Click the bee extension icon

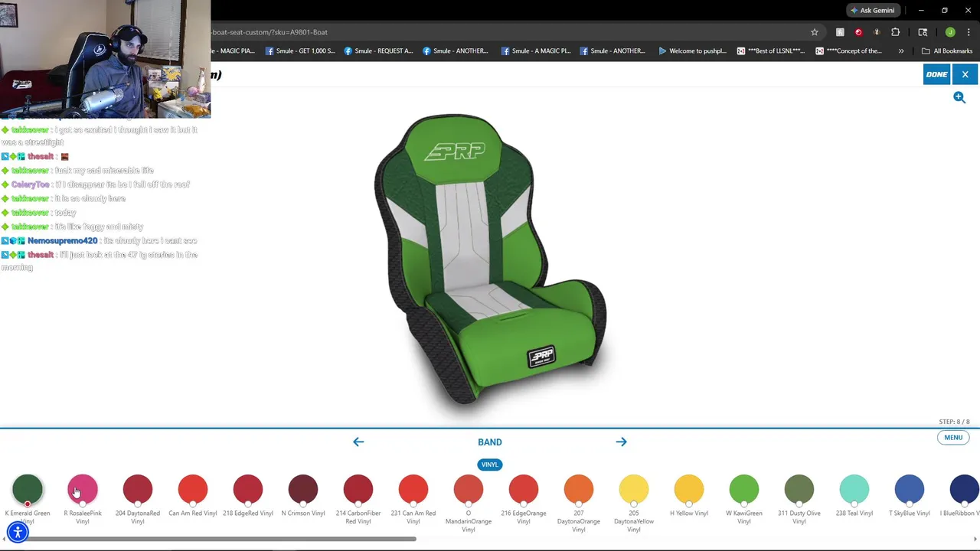[877, 32]
